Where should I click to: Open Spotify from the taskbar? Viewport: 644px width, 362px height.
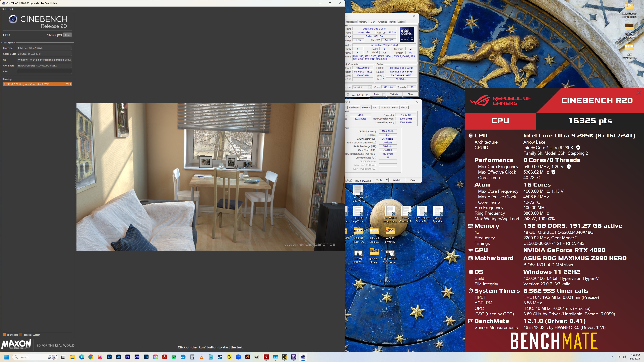coord(174,357)
